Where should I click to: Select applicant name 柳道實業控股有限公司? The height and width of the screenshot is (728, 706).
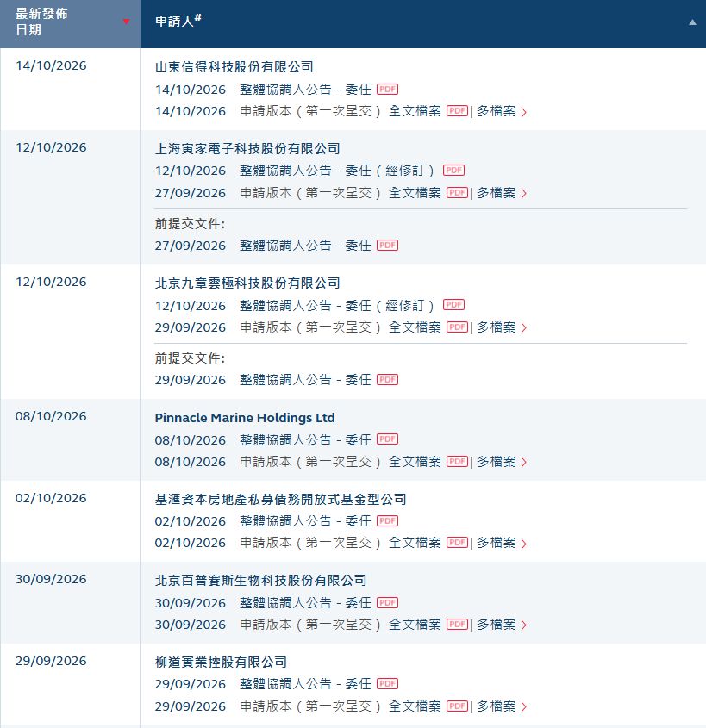(x=221, y=662)
